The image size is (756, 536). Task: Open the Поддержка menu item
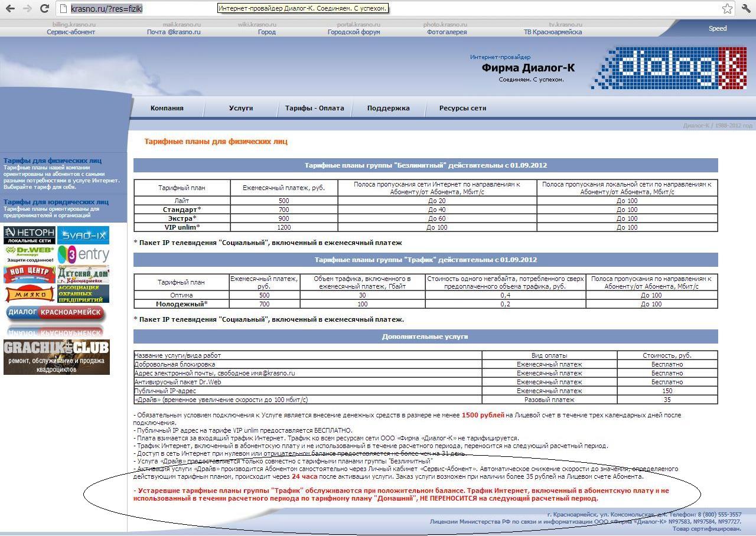tap(389, 108)
